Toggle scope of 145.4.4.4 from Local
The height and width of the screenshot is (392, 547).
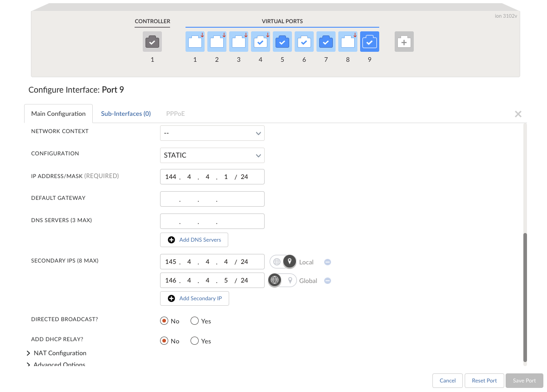tap(283, 262)
